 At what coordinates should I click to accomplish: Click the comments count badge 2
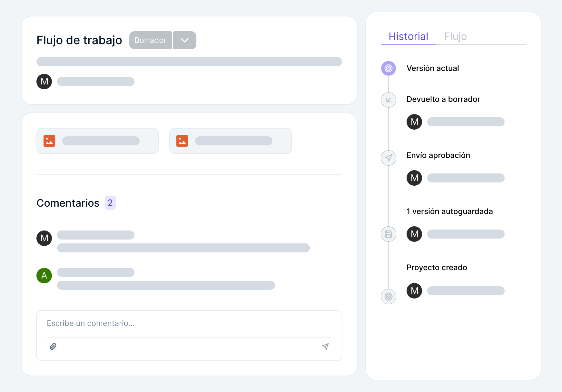[x=110, y=203]
